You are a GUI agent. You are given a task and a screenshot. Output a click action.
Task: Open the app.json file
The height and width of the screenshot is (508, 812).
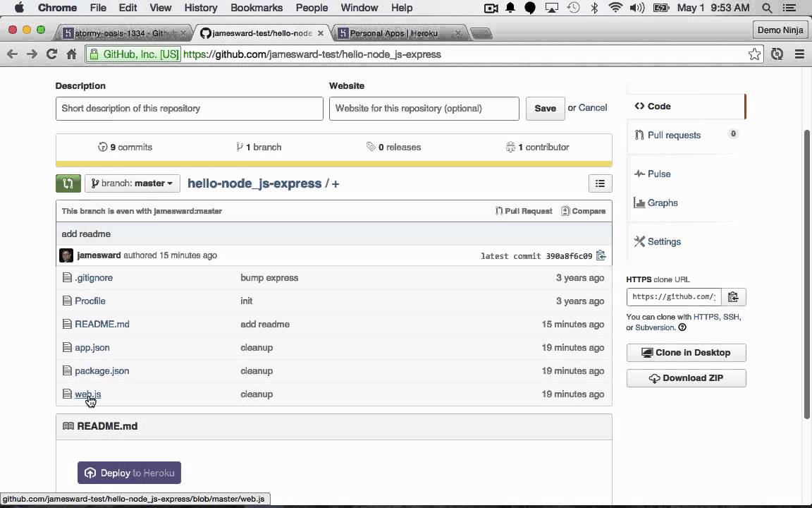92,347
